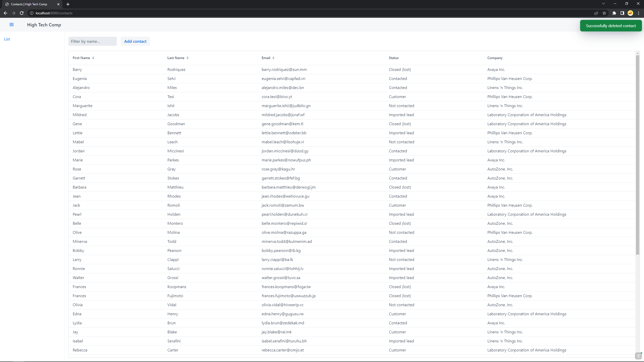
Task: Open a new browser tab
Action: click(x=68, y=4)
